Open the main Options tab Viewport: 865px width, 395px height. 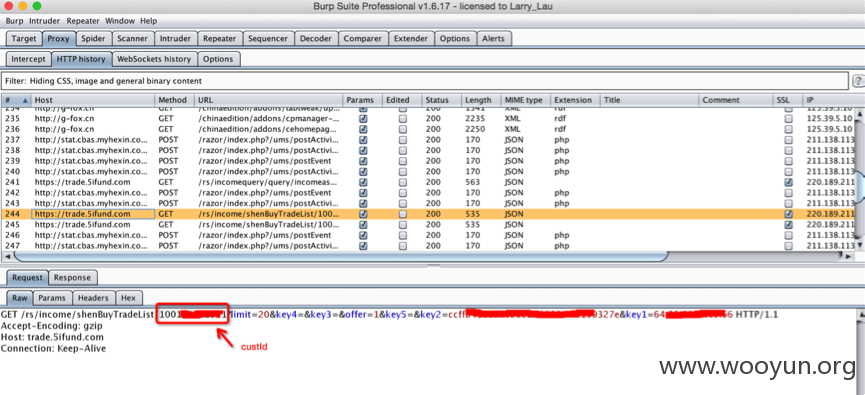click(455, 39)
